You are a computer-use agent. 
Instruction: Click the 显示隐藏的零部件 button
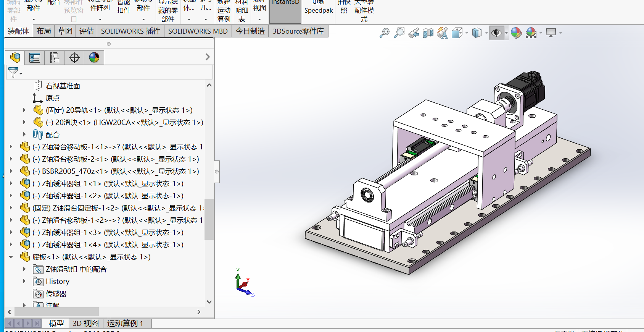[x=168, y=11]
